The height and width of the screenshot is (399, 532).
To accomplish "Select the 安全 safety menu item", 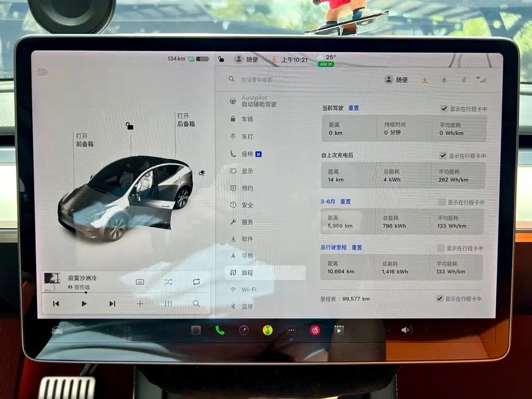I will tap(242, 205).
